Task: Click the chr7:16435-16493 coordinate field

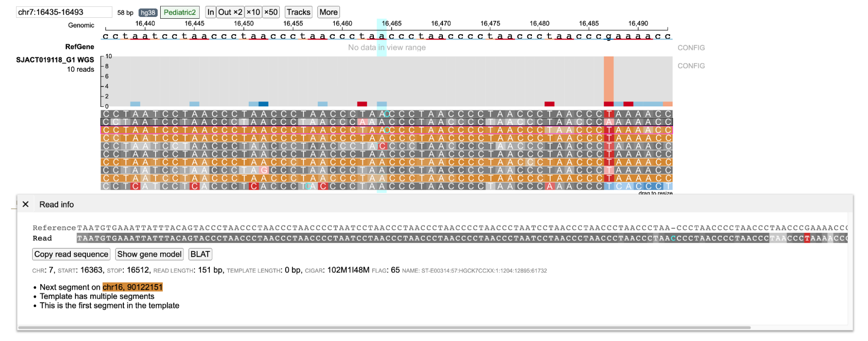Action: (x=64, y=12)
